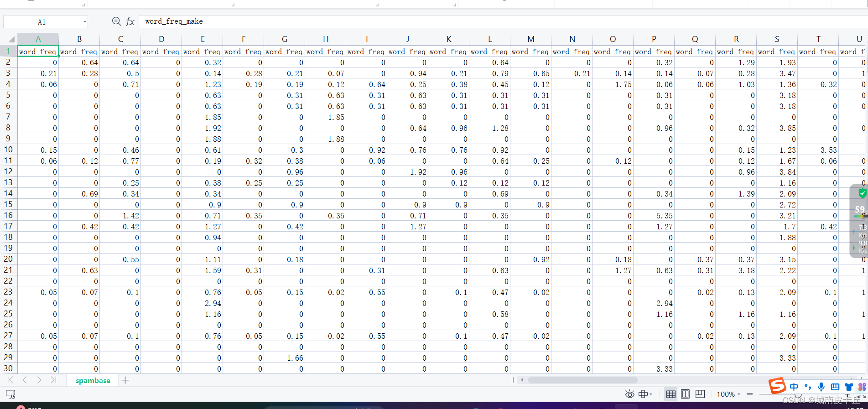868x409 pixels.
Task: Click the horizontal scrollbar left arrow
Action: pos(522,380)
